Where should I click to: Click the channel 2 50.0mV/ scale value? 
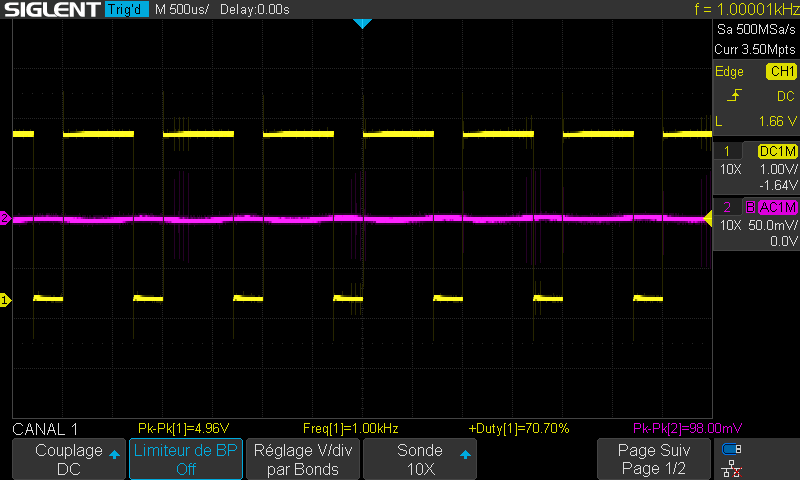click(772, 225)
